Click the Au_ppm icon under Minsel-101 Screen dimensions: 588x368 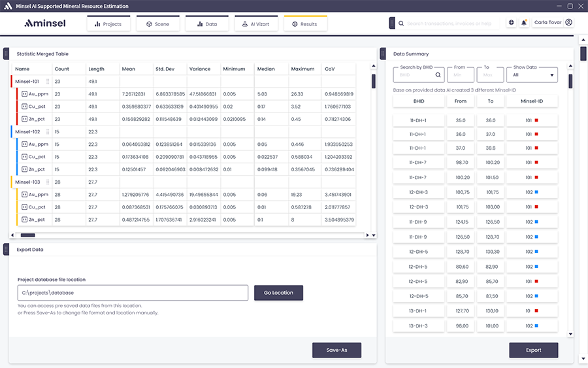(x=24, y=94)
